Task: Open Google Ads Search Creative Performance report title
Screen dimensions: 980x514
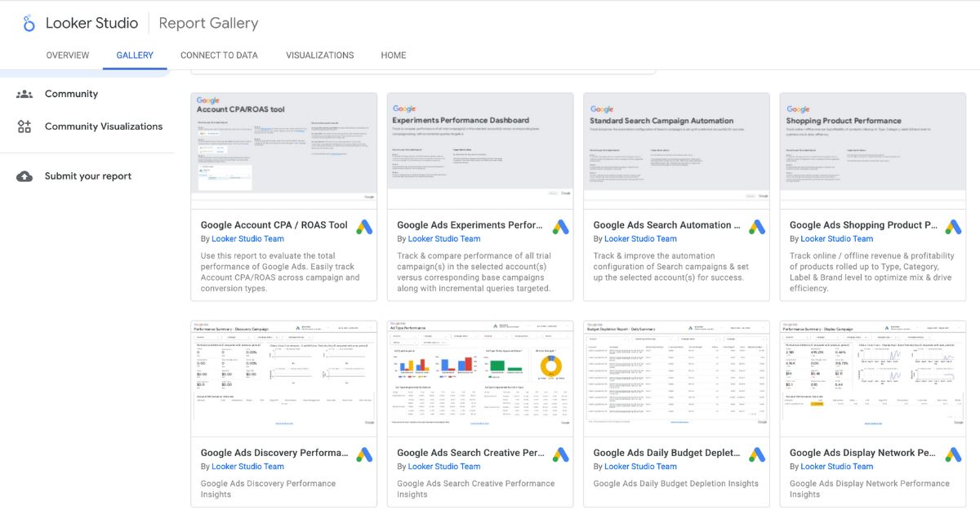Action: click(x=470, y=453)
